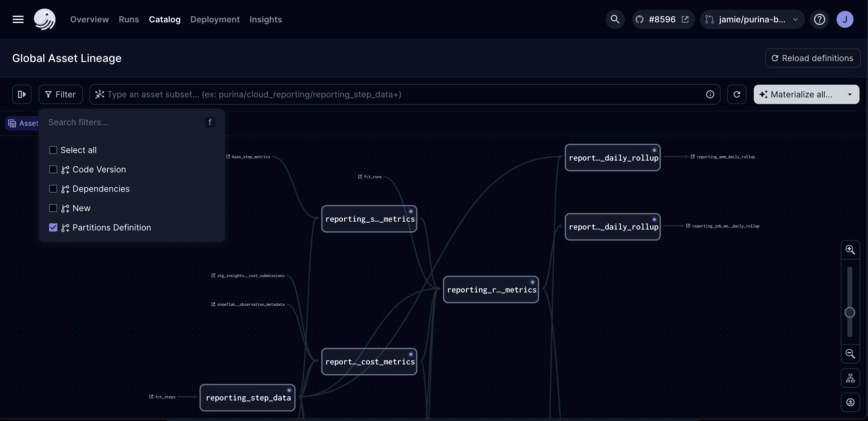Open the global search magnifier
This screenshot has height=421, width=868.
[615, 20]
